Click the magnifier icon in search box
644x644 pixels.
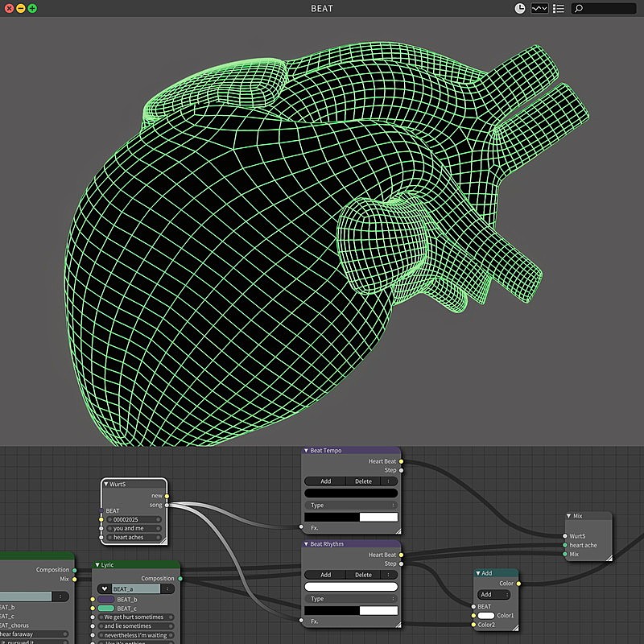(x=579, y=8)
